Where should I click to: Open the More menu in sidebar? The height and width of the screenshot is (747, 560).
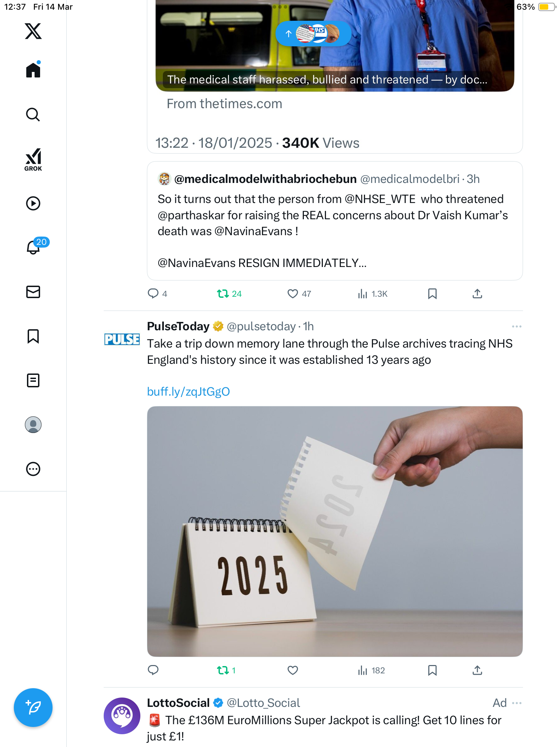click(33, 469)
